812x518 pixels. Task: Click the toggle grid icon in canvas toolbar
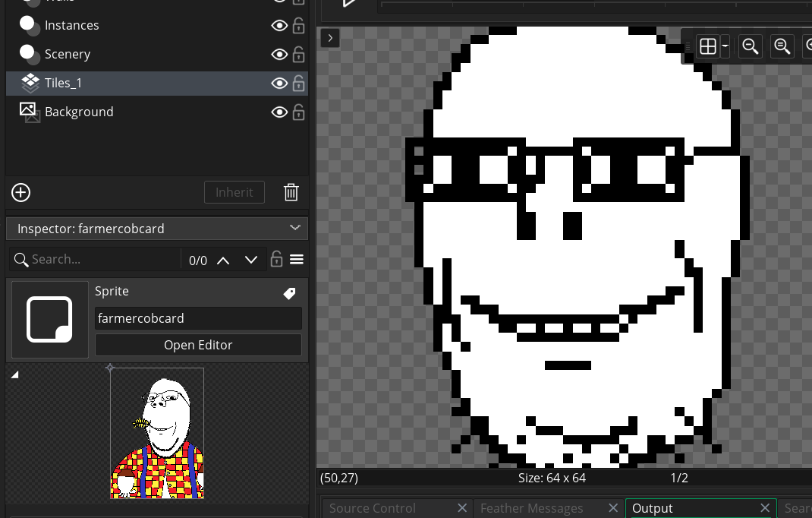707,47
